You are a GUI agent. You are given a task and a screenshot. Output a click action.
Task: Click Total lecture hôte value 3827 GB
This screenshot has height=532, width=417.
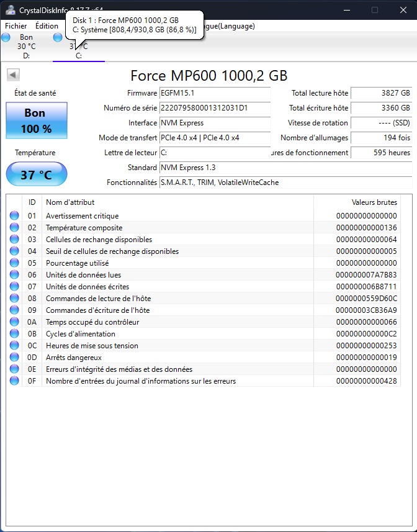pyautogui.click(x=382, y=93)
